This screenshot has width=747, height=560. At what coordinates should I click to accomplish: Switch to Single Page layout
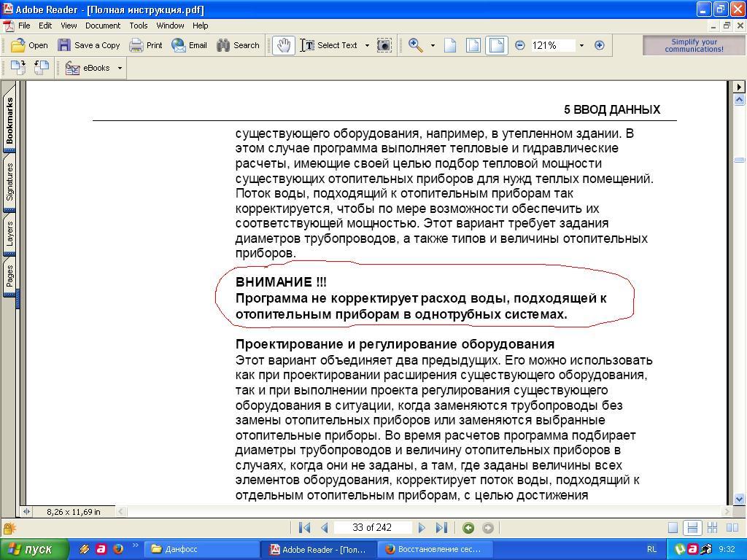(673, 528)
